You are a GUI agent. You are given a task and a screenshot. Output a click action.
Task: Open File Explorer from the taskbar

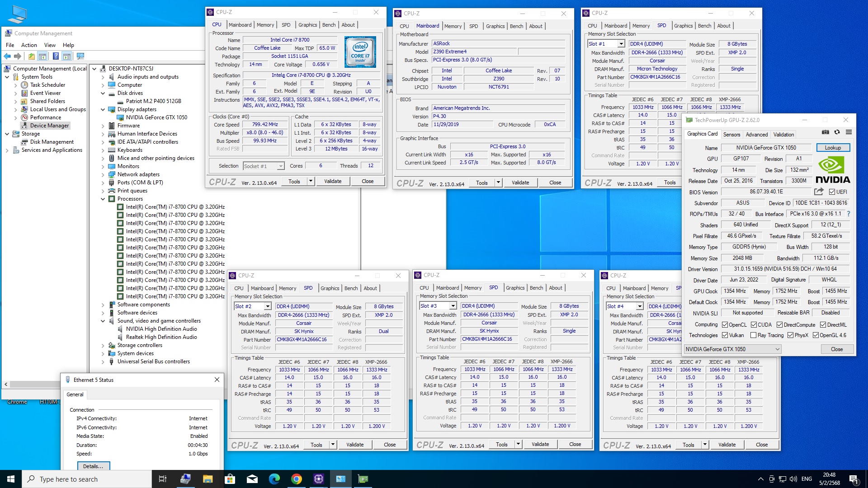coord(208,479)
